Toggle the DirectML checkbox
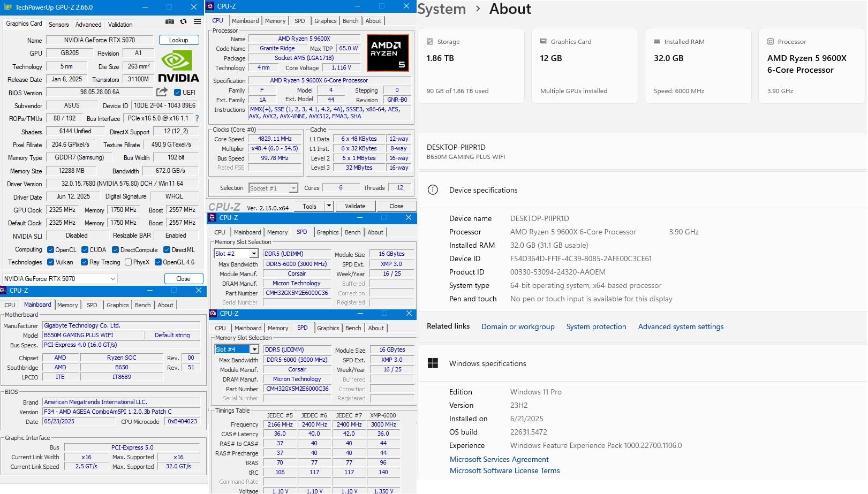The image size is (868, 494). pyautogui.click(x=167, y=249)
